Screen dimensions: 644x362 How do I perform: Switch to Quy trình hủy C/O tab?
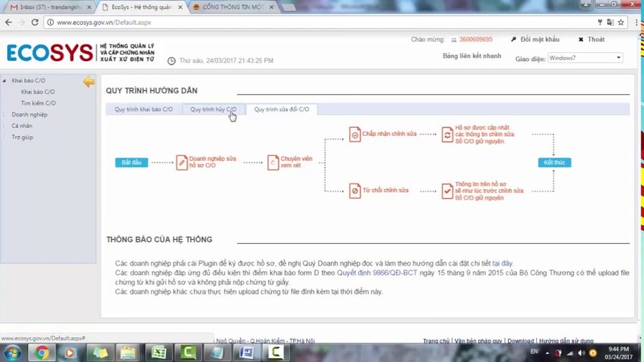click(x=213, y=109)
